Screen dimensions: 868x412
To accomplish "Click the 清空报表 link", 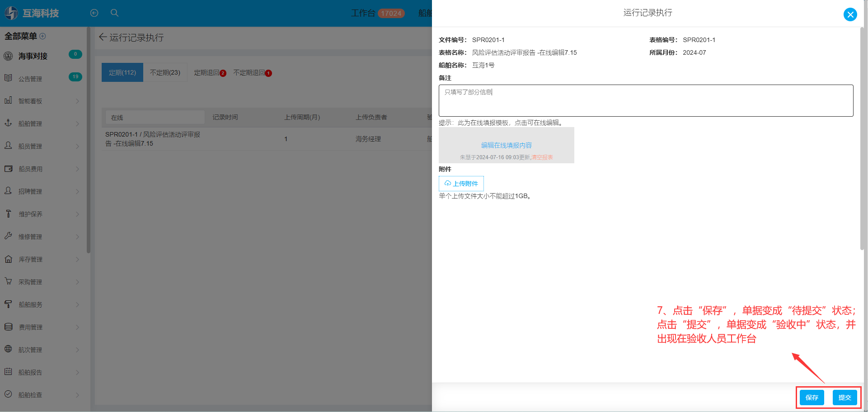I will (542, 157).
